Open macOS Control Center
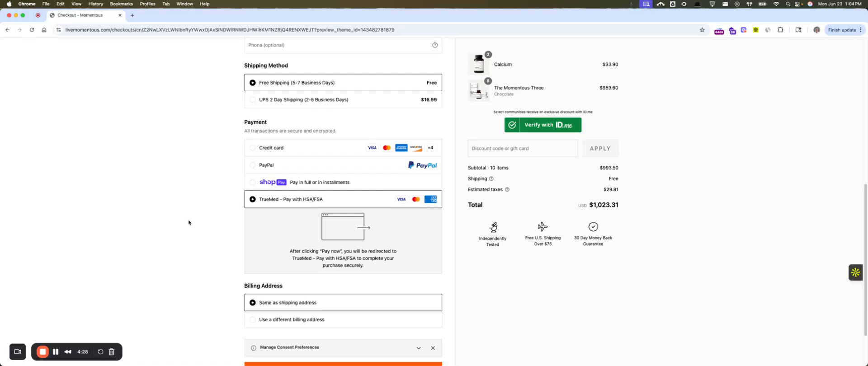 [x=798, y=4]
